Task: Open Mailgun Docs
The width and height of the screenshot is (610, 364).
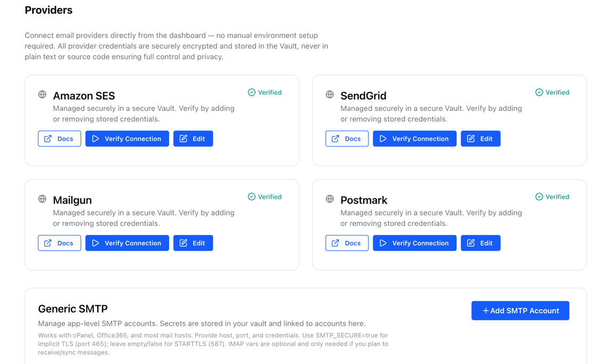Action: tap(59, 243)
